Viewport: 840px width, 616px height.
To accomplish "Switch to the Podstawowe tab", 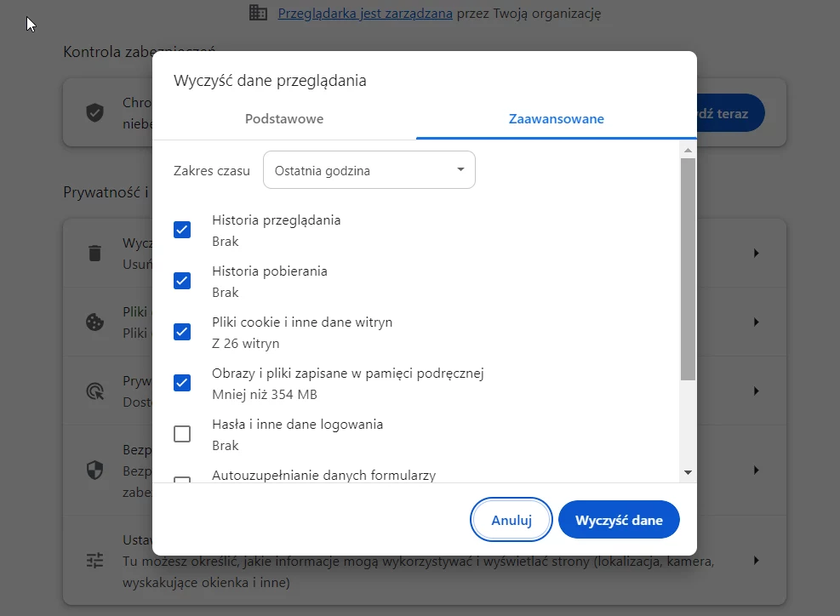I will pyautogui.click(x=284, y=119).
